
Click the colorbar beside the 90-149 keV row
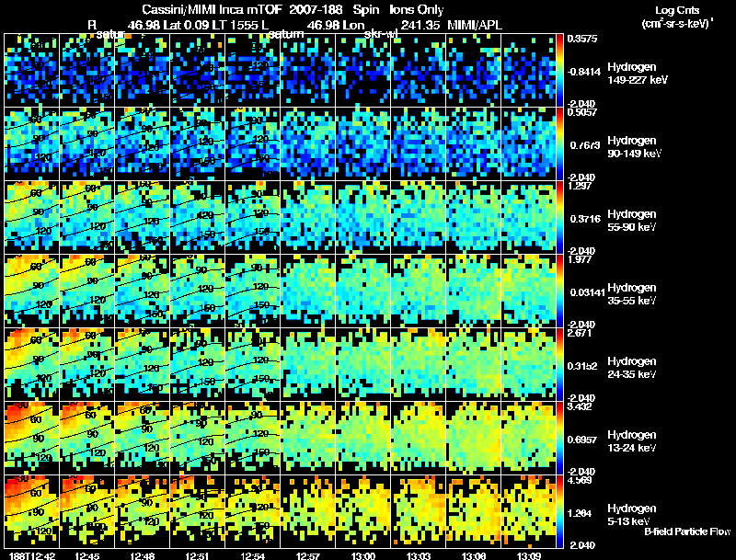(559, 143)
